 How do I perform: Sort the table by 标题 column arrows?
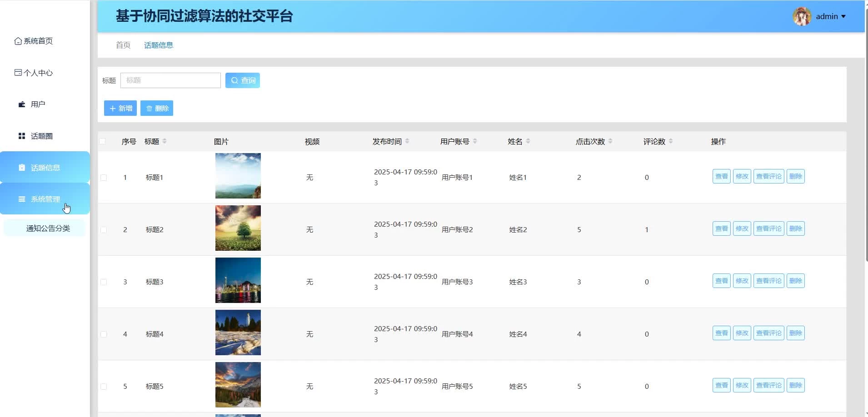[165, 141]
